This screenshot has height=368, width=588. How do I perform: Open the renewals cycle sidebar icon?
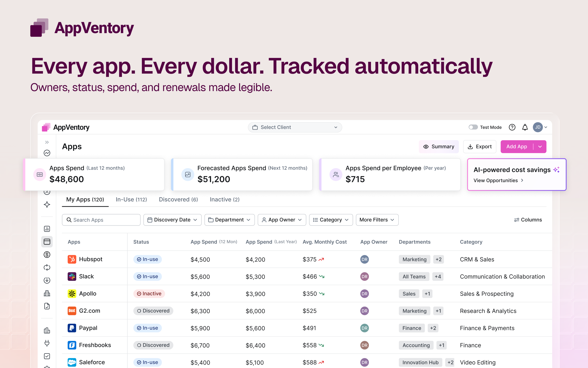pyautogui.click(x=47, y=267)
